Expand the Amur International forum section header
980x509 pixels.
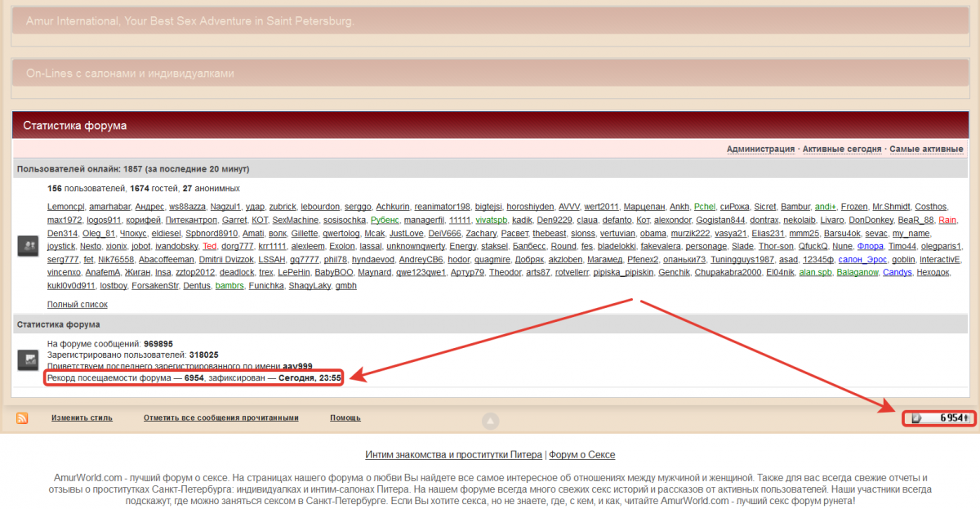(190, 21)
